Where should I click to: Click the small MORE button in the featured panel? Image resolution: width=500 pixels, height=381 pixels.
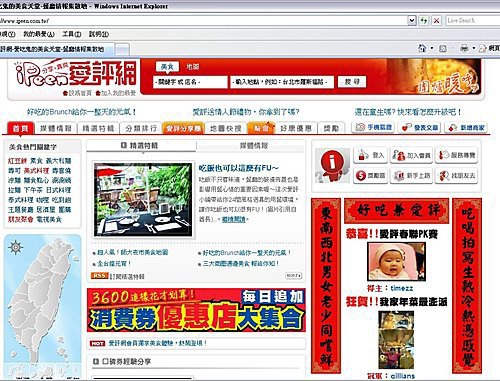(294, 276)
